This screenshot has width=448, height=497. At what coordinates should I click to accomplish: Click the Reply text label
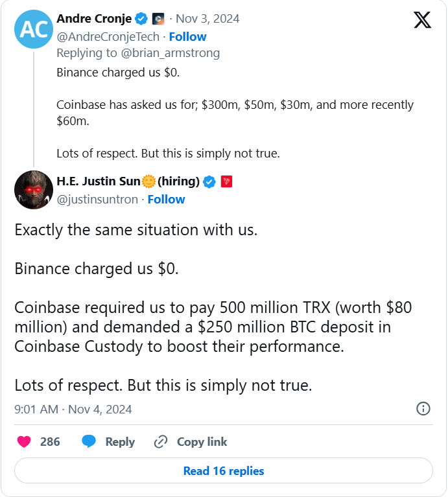pos(120,442)
